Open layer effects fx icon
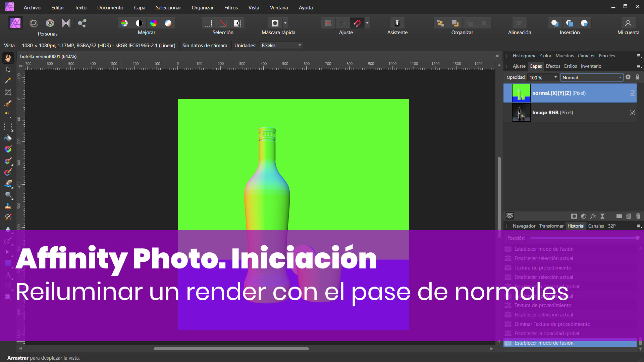 pos(593,216)
